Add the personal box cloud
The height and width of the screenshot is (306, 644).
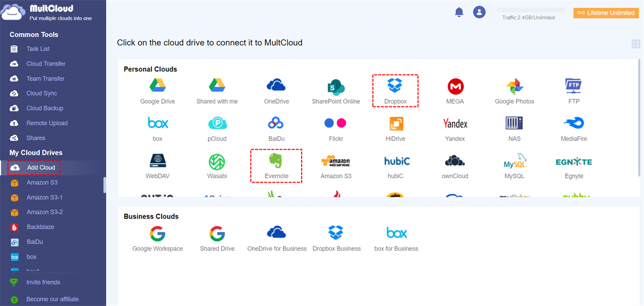pyautogui.click(x=157, y=128)
